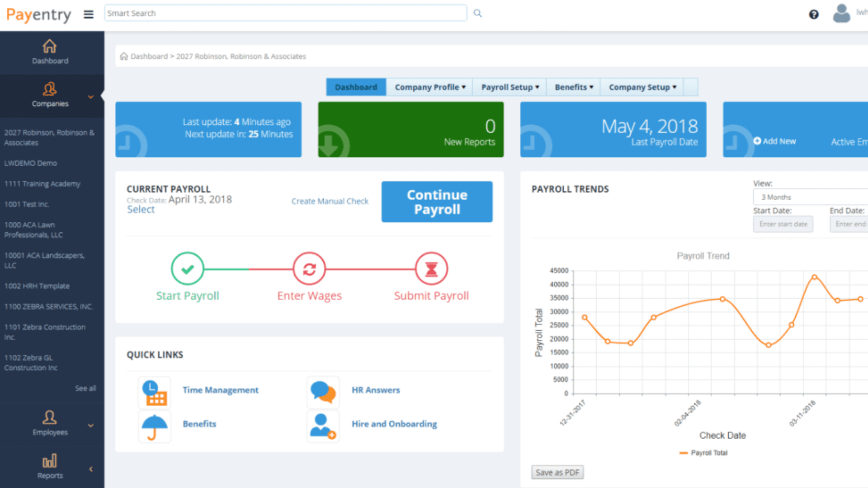The height and width of the screenshot is (488, 868).
Task: Click the Create Manual Check link
Action: pos(330,201)
